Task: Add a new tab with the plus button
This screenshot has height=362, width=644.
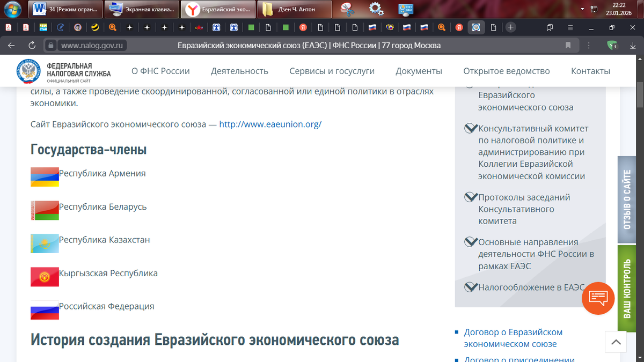Action: [511, 27]
